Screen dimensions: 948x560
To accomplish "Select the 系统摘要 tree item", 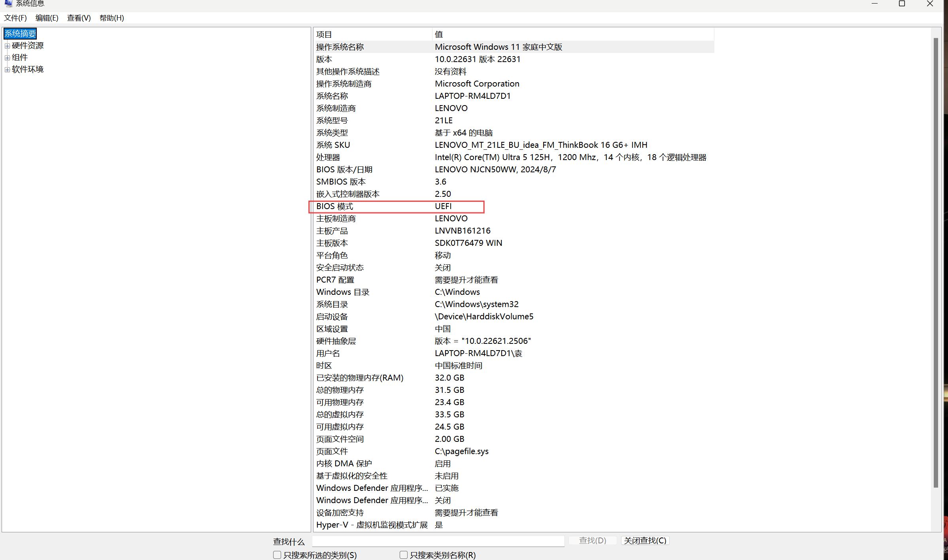I will 20,34.
